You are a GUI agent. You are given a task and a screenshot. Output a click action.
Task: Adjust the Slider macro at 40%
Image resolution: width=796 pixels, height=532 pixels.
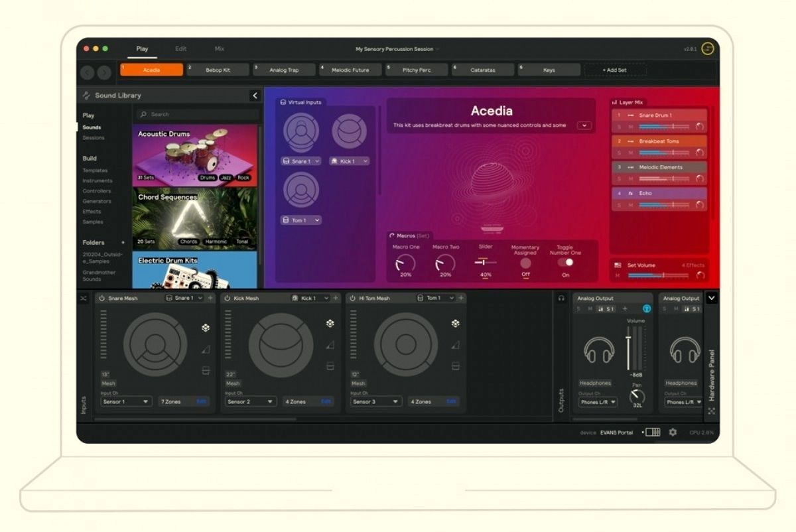(x=486, y=262)
